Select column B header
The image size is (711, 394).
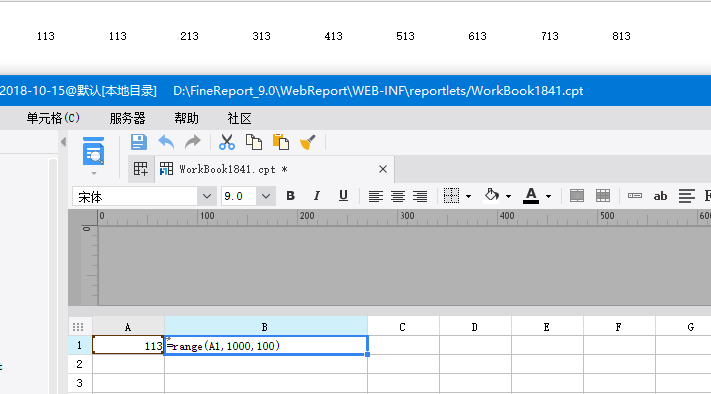click(265, 327)
